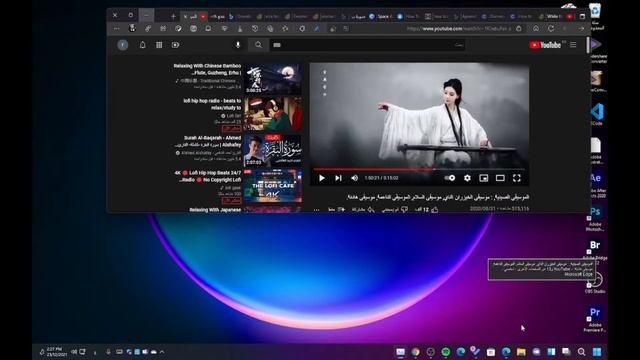This screenshot has width=640, height=360.
Task: Save video to playlist button
Action: (341, 209)
